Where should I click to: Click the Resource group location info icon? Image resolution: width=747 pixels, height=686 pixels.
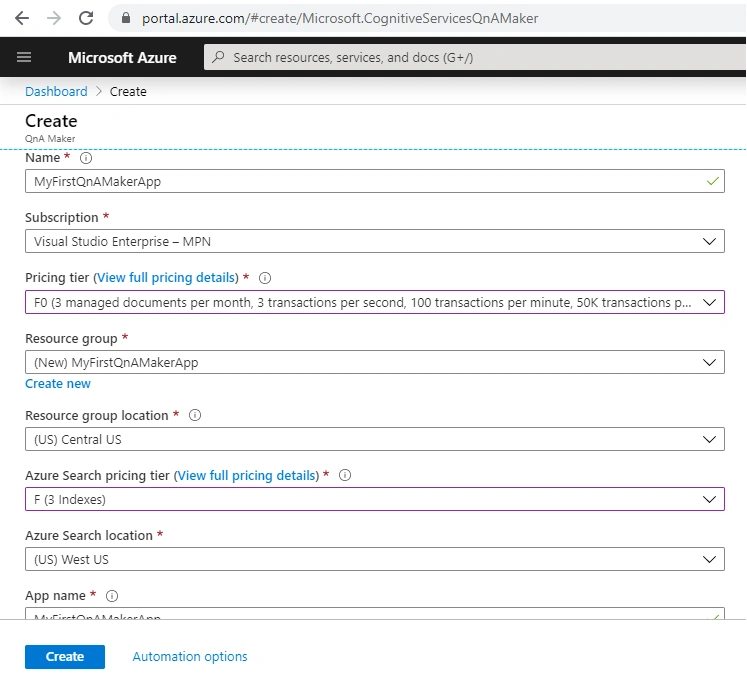coord(195,415)
